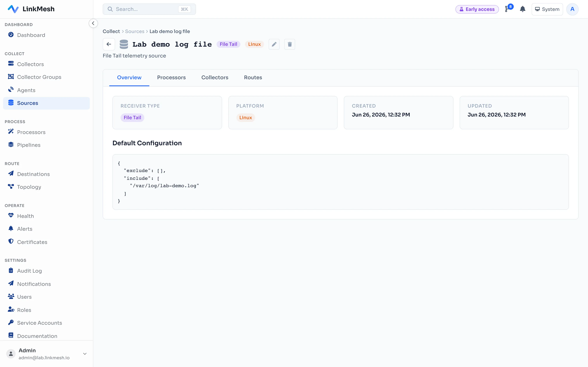
Task: Focus the Search field
Action: [x=149, y=9]
